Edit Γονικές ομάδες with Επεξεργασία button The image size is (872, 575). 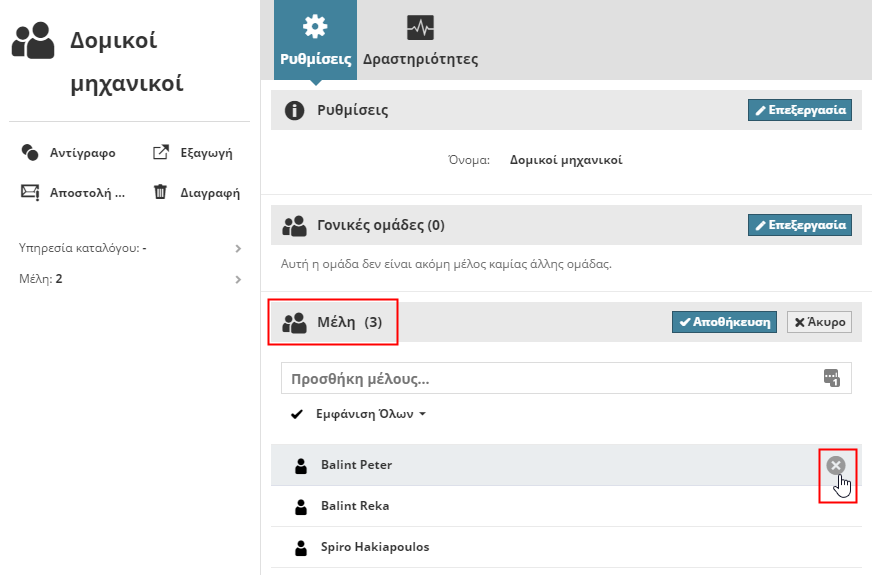click(799, 225)
